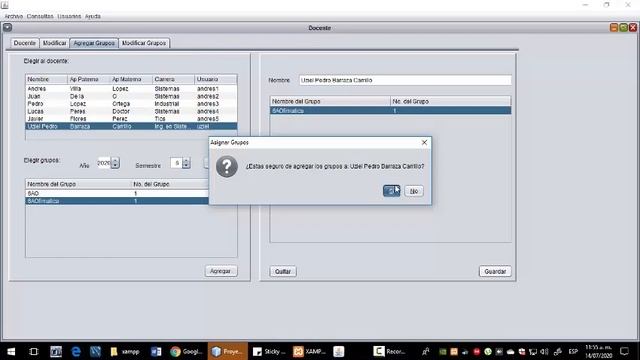
Task: Select the teacher row Uziel Pedro Barraza
Action: click(131, 127)
